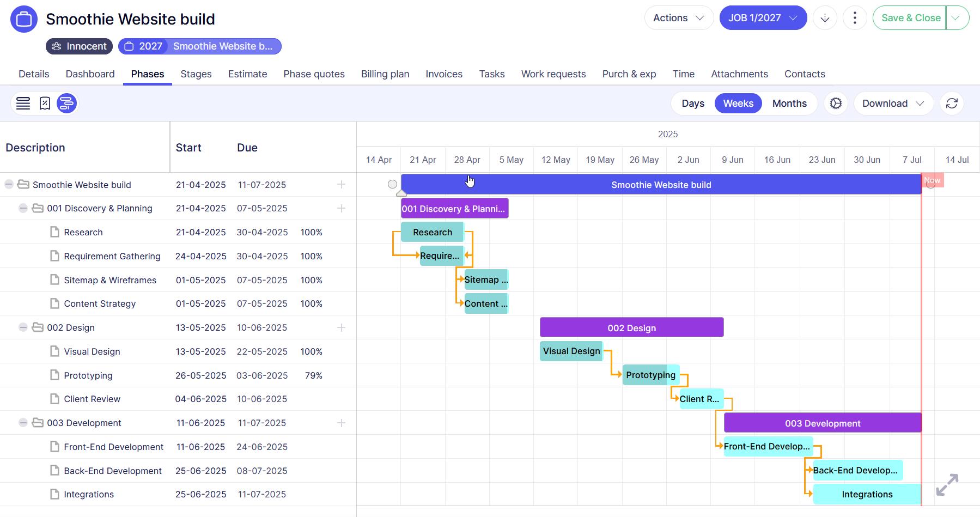980x517 pixels.
Task: Switch timeline scale to Days
Action: click(x=693, y=104)
